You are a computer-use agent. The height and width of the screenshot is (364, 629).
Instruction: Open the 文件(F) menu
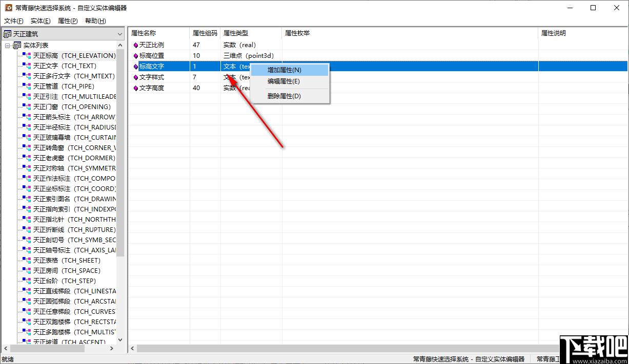pos(14,21)
